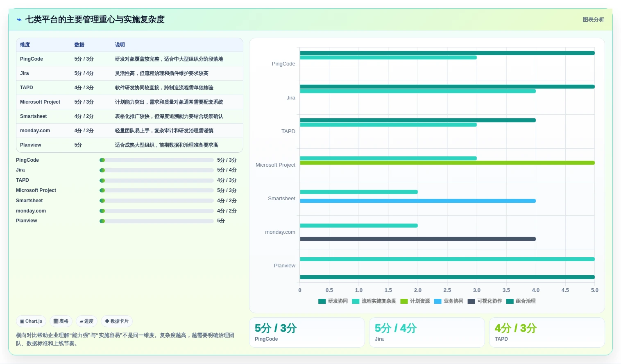621x364 pixels.
Task: Click the 2.5 x-axis tick label
Action: 447,290
